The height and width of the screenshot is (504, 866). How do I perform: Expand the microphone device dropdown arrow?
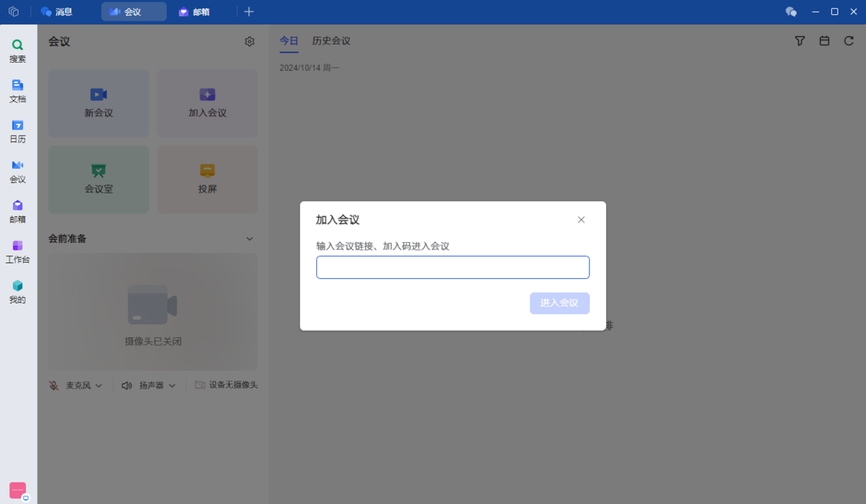pyautogui.click(x=99, y=386)
